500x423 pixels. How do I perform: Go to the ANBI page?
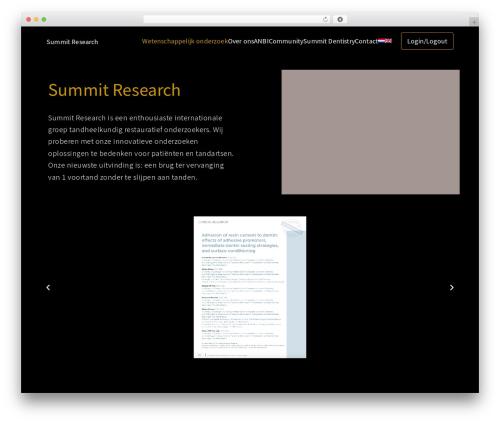261,41
